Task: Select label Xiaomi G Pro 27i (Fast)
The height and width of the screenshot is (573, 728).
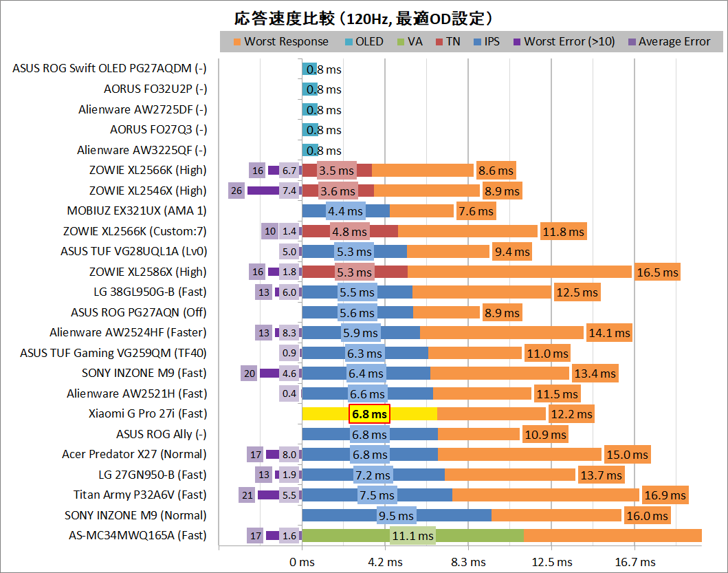Action: pyautogui.click(x=148, y=413)
